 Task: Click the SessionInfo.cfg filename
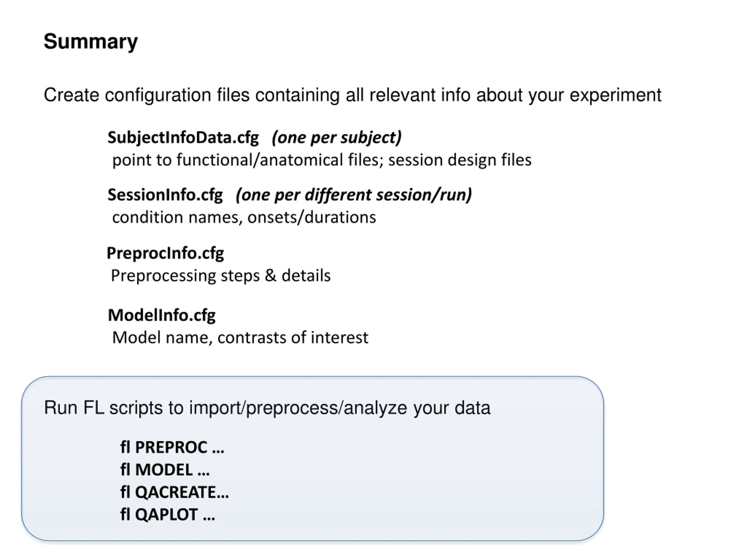point(165,195)
